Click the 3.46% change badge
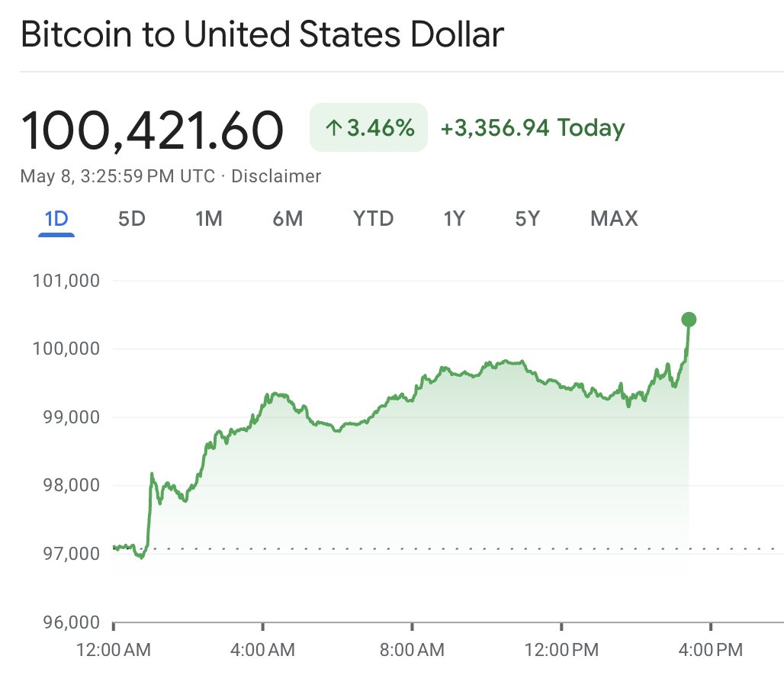The image size is (784, 685). [x=369, y=127]
